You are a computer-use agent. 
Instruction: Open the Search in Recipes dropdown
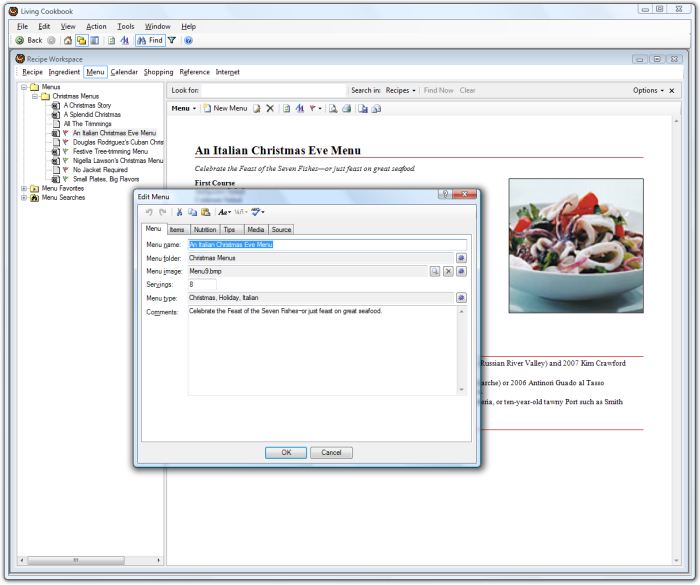tap(400, 91)
